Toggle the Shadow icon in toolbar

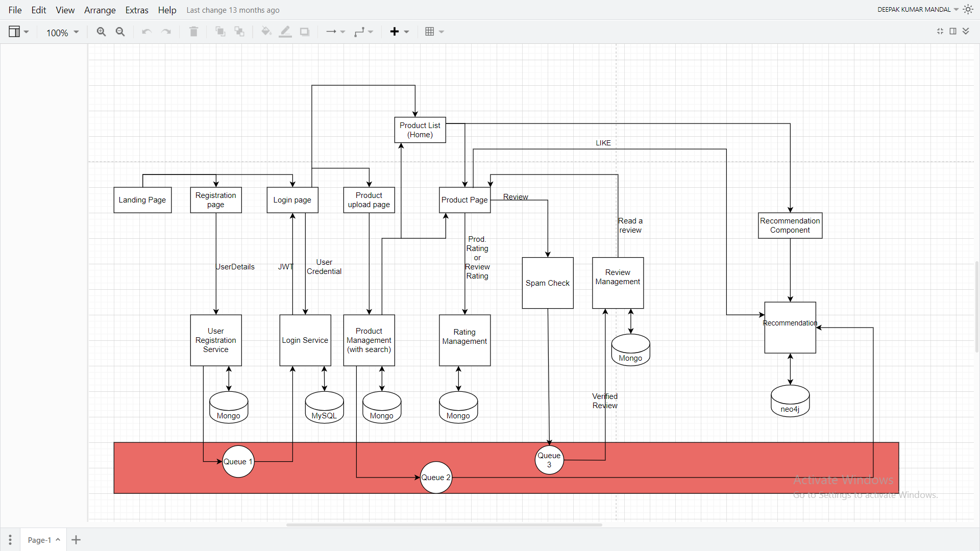[x=305, y=32]
